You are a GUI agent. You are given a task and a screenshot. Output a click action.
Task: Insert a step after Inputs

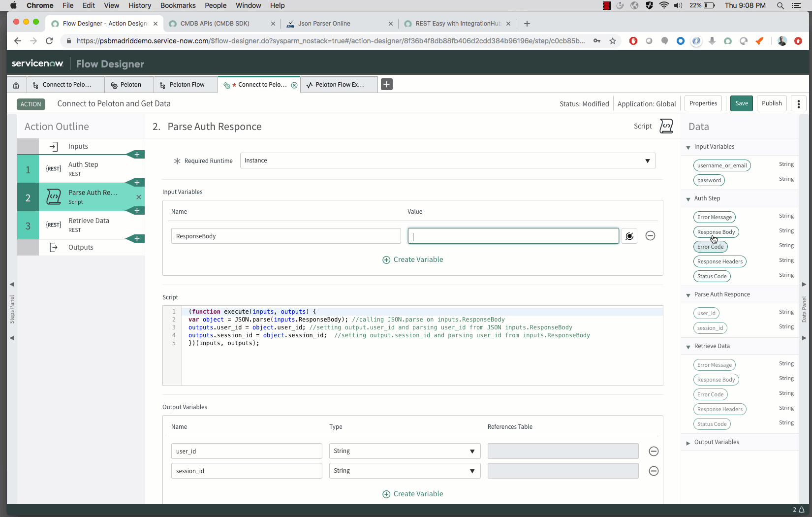pyautogui.click(x=137, y=155)
